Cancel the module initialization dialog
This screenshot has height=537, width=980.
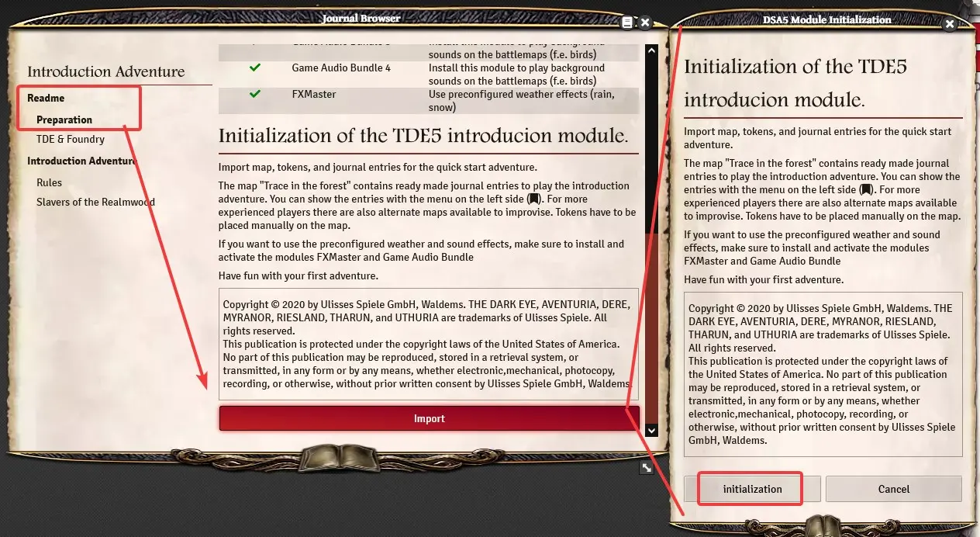coord(893,489)
